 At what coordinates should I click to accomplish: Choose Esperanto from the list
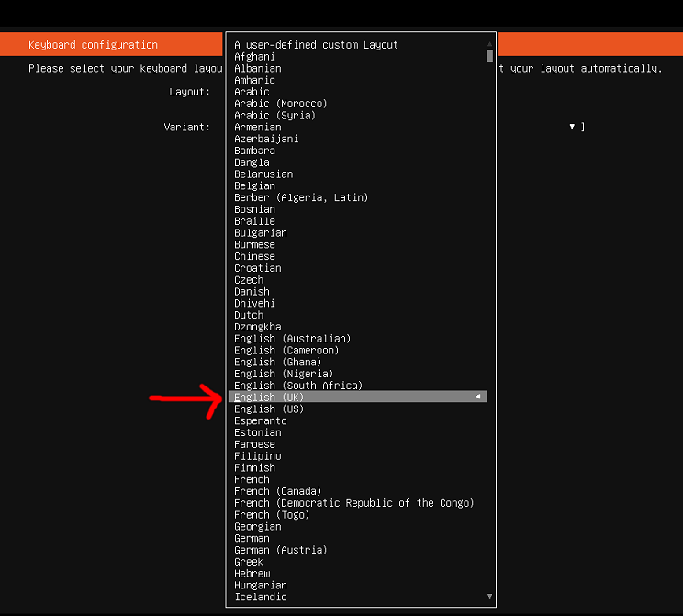[260, 420]
